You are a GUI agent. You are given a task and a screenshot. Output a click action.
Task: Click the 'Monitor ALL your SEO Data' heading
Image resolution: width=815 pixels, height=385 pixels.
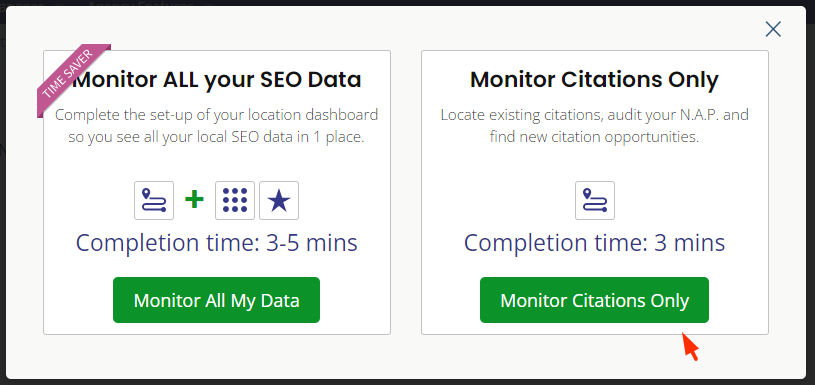(x=217, y=79)
